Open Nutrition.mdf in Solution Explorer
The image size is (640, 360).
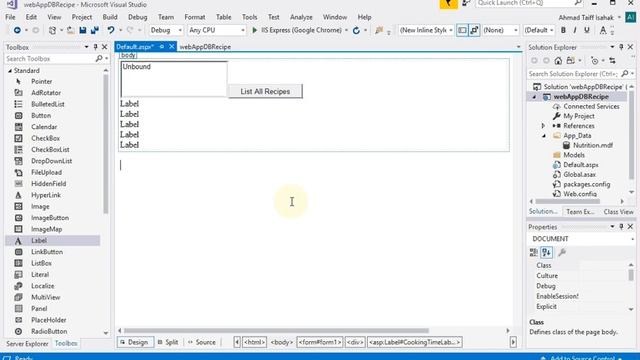tap(593, 145)
